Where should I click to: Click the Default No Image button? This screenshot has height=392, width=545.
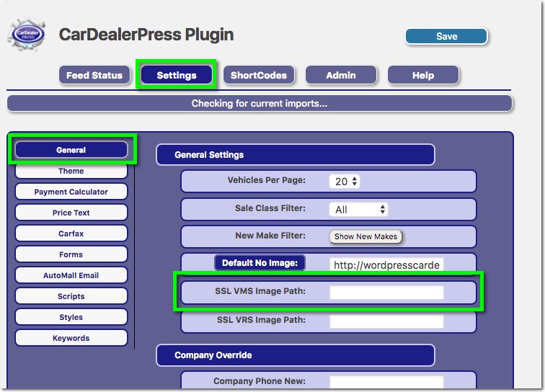click(x=260, y=263)
